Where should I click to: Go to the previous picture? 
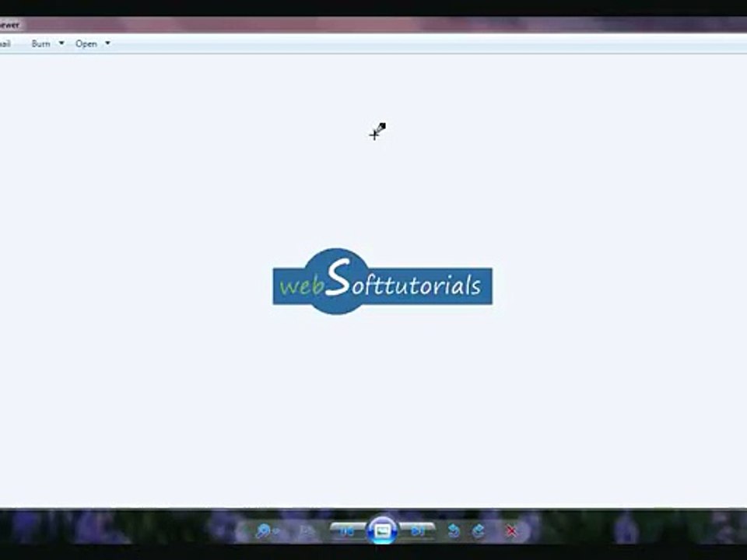[x=347, y=530]
